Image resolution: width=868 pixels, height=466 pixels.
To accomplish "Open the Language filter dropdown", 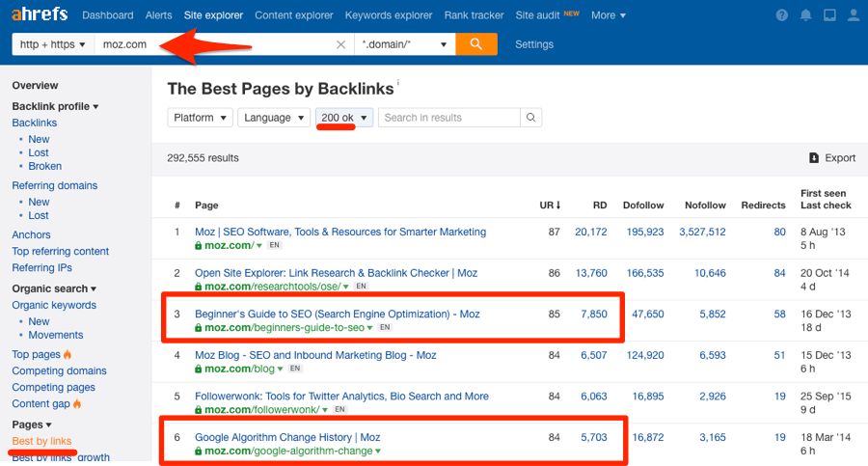I will tap(274, 118).
